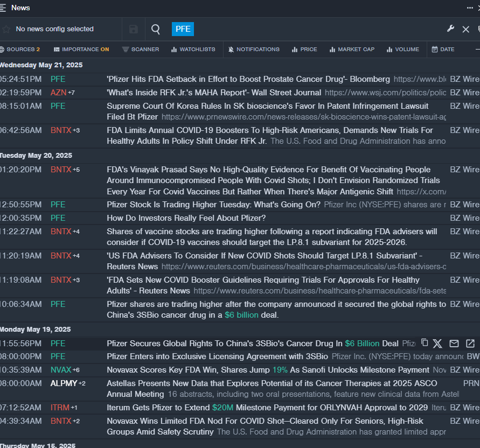Screen dimensions: 480x448
Task: Select the Tuesday May 20, 2025 date header
Action: [x=36, y=156]
